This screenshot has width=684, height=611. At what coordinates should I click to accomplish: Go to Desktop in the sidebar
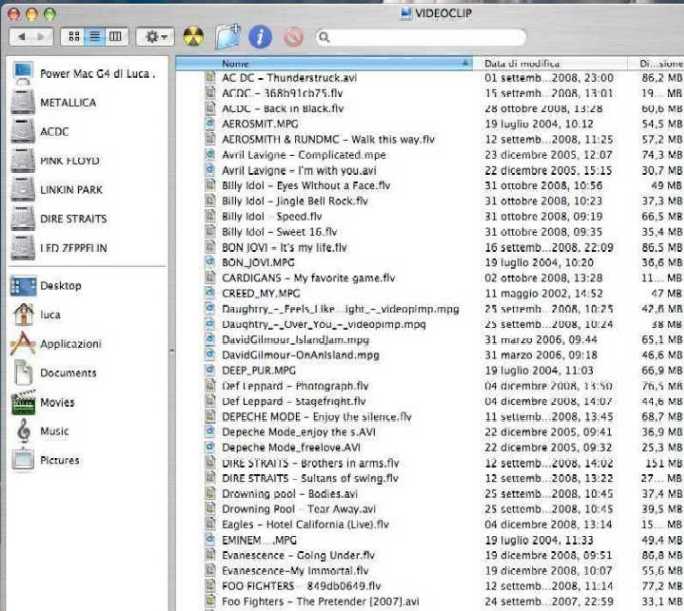pos(46,286)
